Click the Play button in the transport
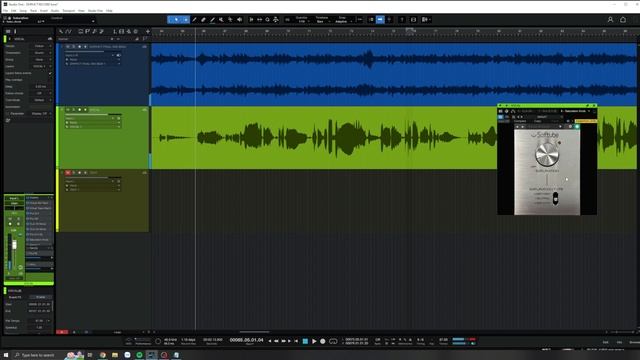 pyautogui.click(x=314, y=341)
